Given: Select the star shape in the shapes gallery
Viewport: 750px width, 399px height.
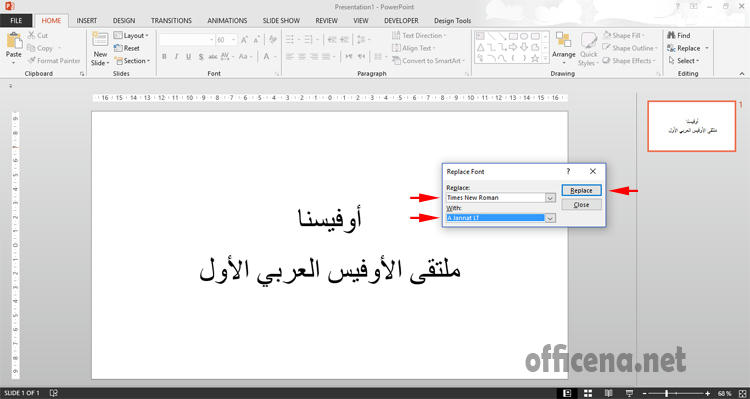Looking at the screenshot, I should point(535,58).
